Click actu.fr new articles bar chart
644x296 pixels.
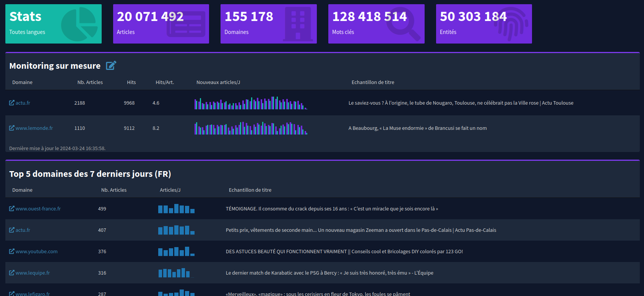pos(250,103)
